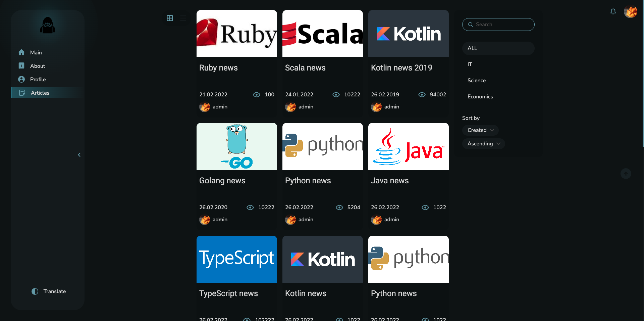Click the eye icon beside 5204 views
Screen dimensions: 644x321
(x=339, y=208)
